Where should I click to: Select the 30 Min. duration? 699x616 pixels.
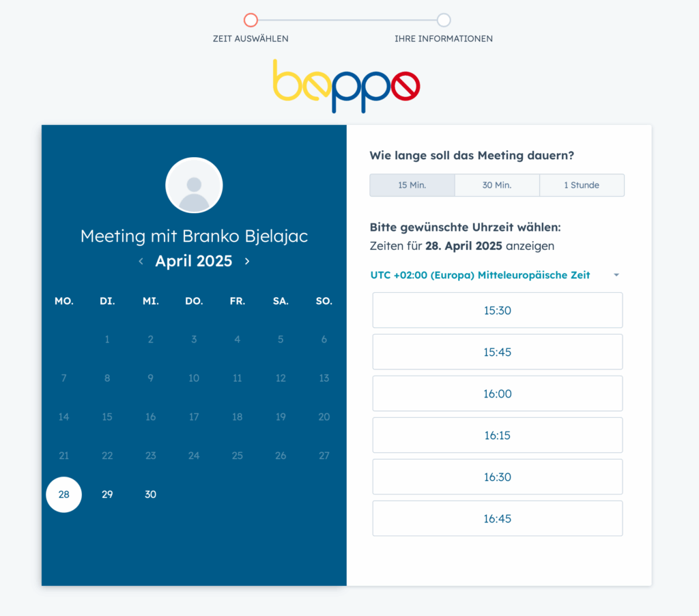pos(497,185)
